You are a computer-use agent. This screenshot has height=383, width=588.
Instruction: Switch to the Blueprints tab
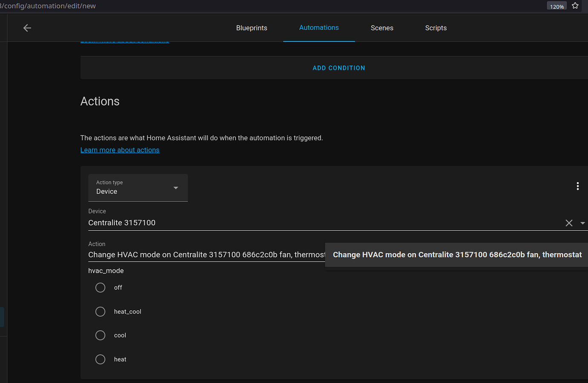pyautogui.click(x=251, y=28)
